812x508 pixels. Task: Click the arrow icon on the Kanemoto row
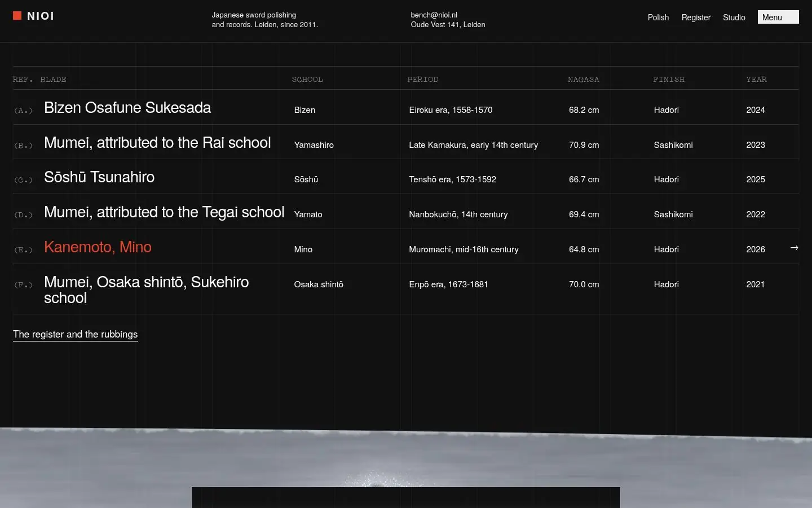794,248
